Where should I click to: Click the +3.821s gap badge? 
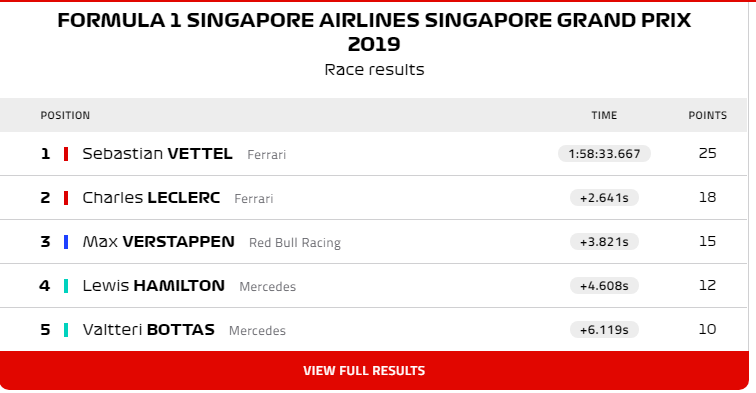604,242
